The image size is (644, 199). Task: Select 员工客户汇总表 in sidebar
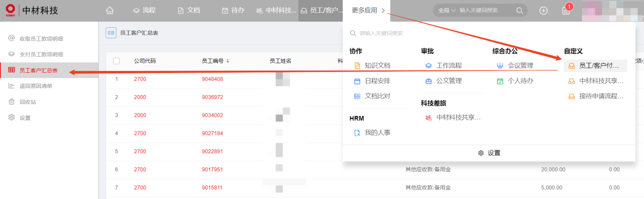pyautogui.click(x=49, y=70)
